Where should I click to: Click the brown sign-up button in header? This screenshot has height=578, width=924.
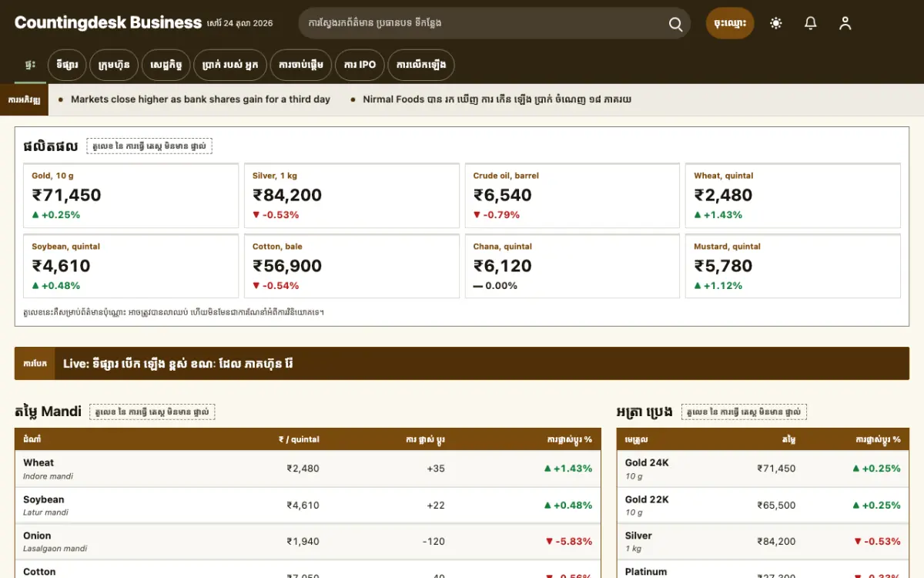730,23
